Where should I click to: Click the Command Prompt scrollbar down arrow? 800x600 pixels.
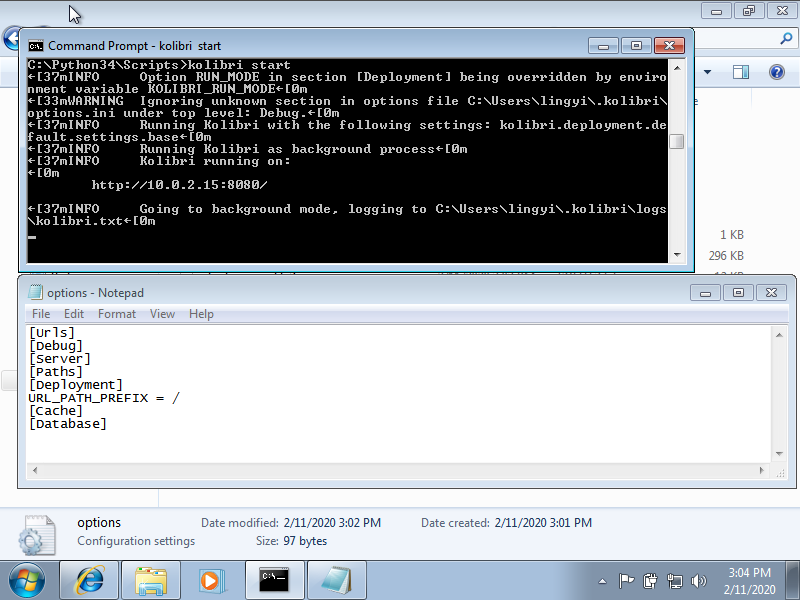pos(676,252)
